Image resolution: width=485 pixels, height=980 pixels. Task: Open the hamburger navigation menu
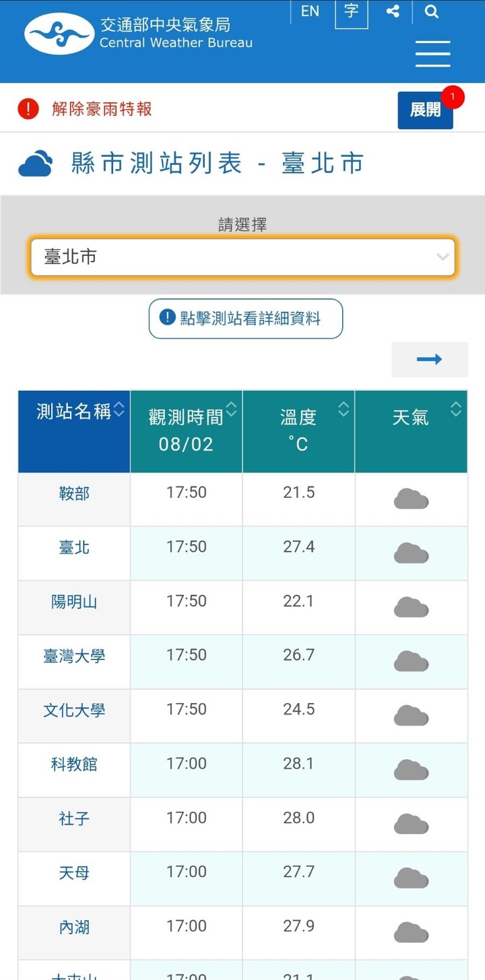point(432,53)
